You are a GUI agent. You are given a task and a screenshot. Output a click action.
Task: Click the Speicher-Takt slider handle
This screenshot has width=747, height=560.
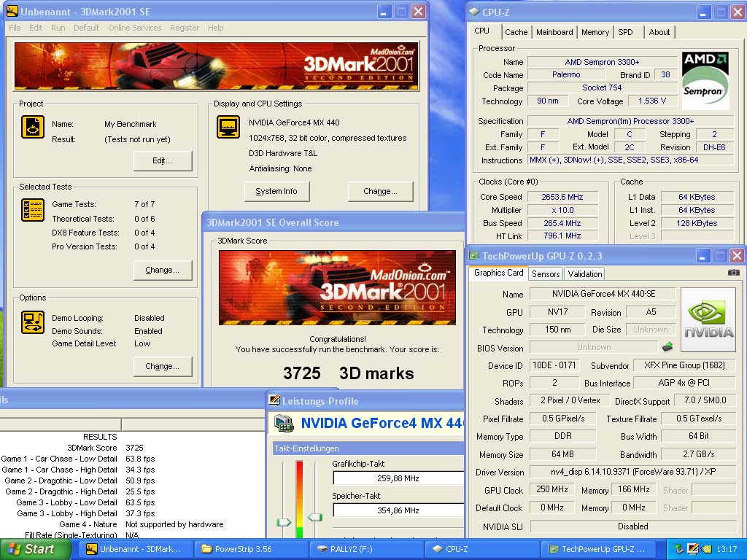pyautogui.click(x=314, y=517)
